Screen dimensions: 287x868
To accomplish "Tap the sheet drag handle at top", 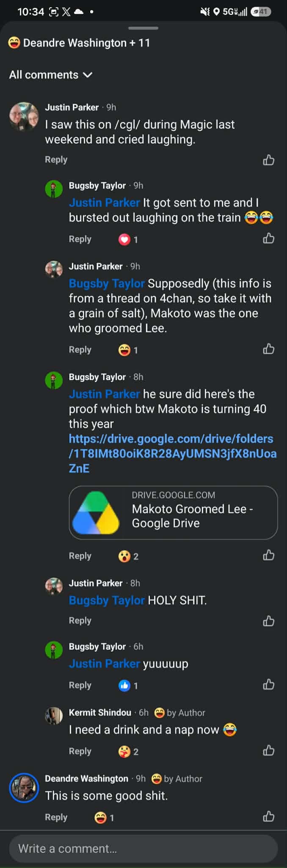I will point(143,28).
